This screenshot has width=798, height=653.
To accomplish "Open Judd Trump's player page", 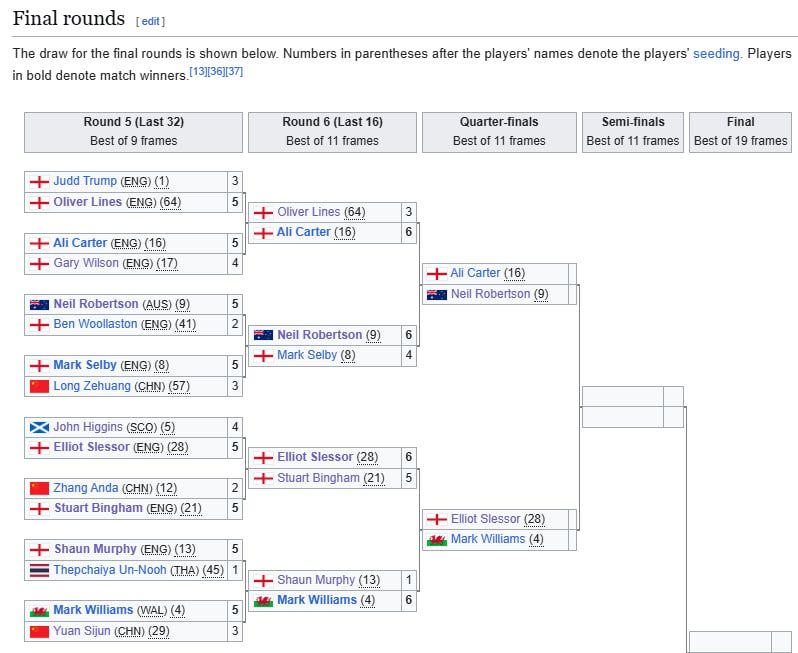I will pyautogui.click(x=85, y=181).
